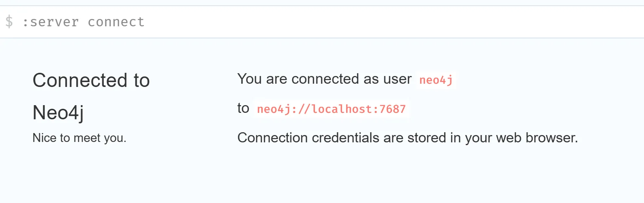
Task: Click "localhost" inside the connection URL
Action: (342, 109)
